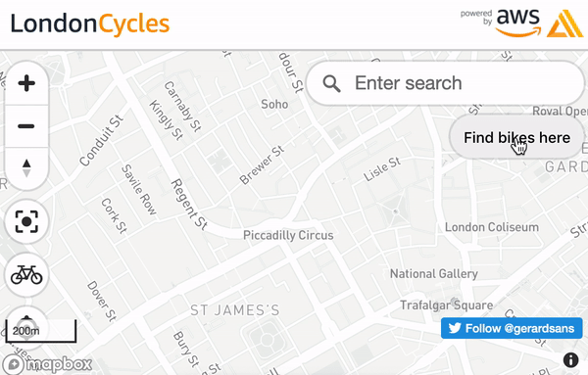Screen dimensions: 588x375
Task: Reset map bearing with compass arrows
Action: [26, 168]
